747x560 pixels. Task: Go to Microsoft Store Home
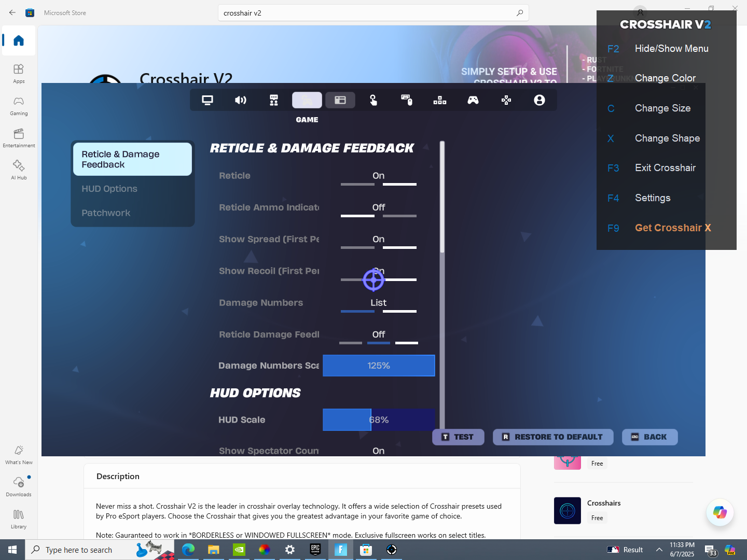[x=19, y=40]
